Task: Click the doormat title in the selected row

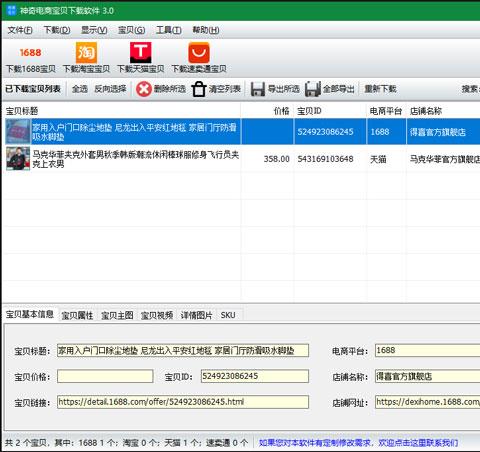Action: [x=135, y=132]
